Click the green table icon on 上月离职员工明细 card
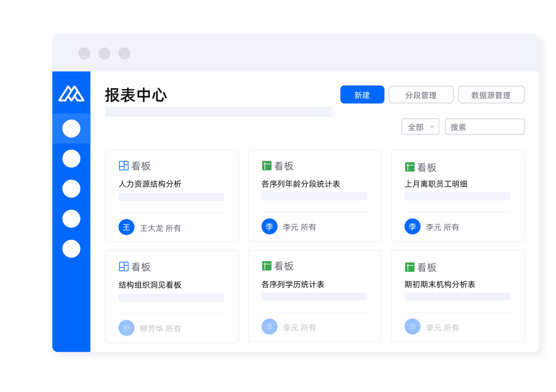The image size is (556, 392). (x=410, y=167)
